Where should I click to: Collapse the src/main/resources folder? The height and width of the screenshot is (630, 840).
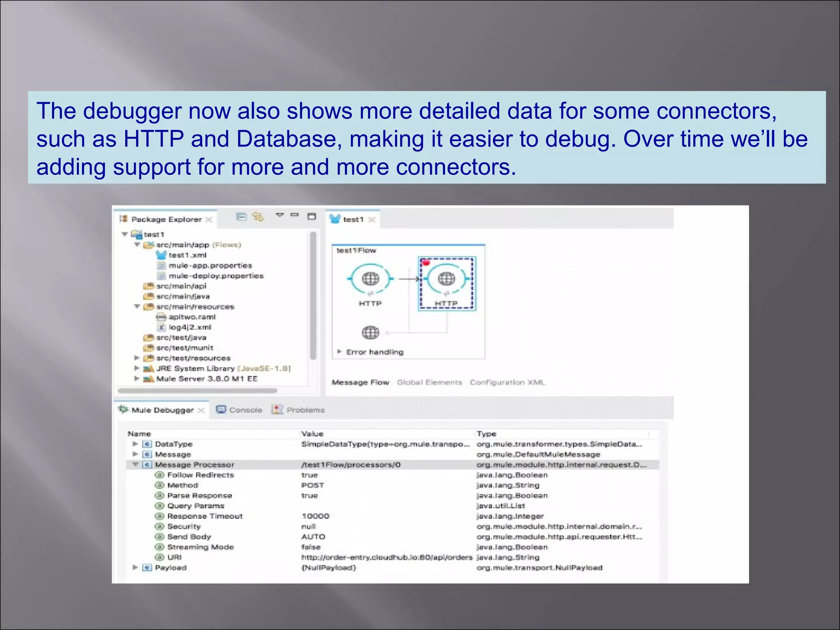137,306
